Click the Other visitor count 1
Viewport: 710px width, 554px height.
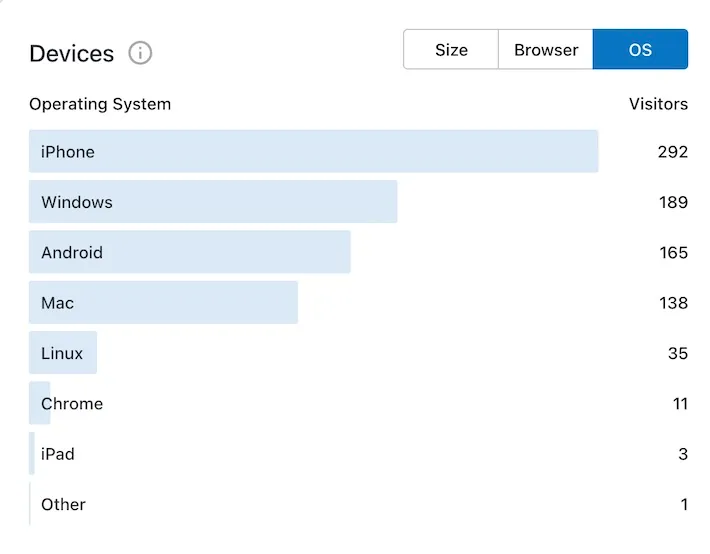684,504
